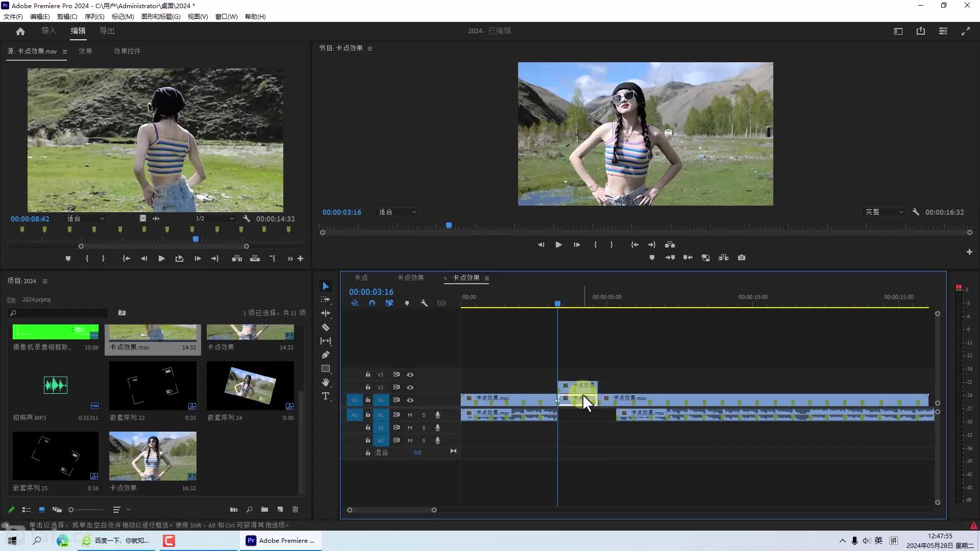Maximize to full screen video output

point(966,31)
